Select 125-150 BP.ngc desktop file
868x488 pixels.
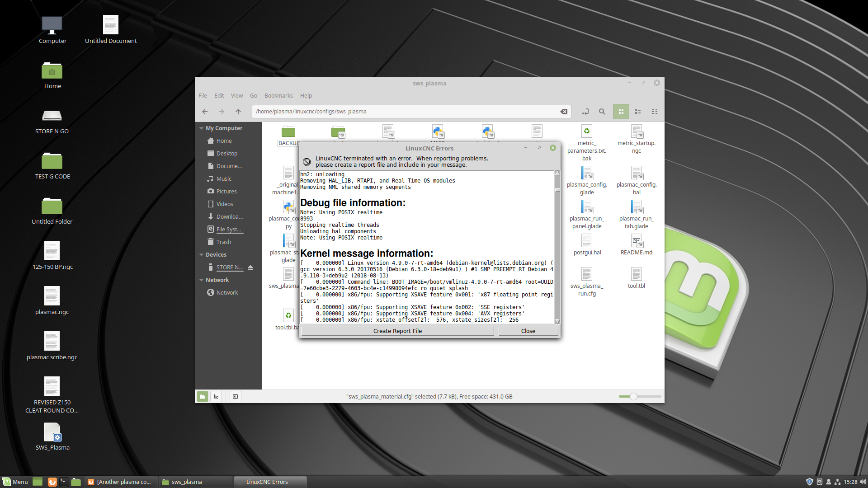pos(52,256)
